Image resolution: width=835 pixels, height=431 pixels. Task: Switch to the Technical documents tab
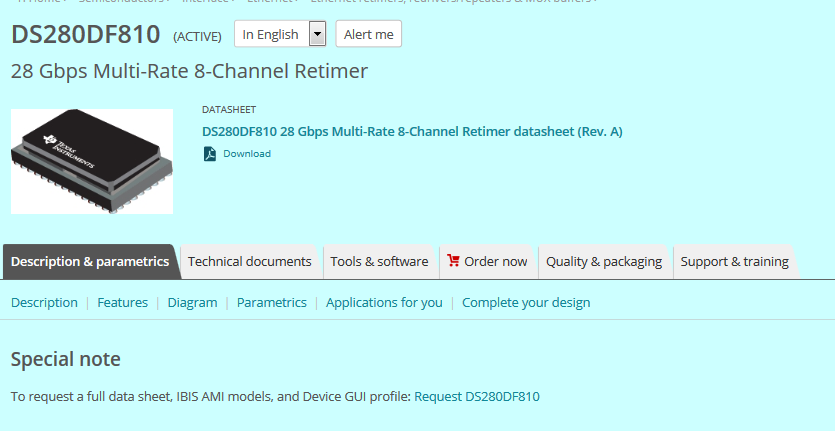[x=250, y=261]
